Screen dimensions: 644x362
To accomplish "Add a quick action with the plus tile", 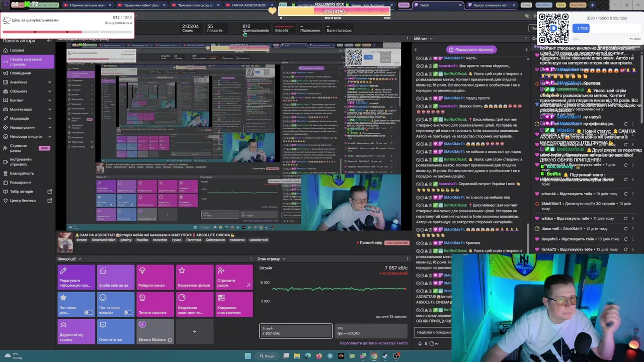I will [x=195, y=331].
